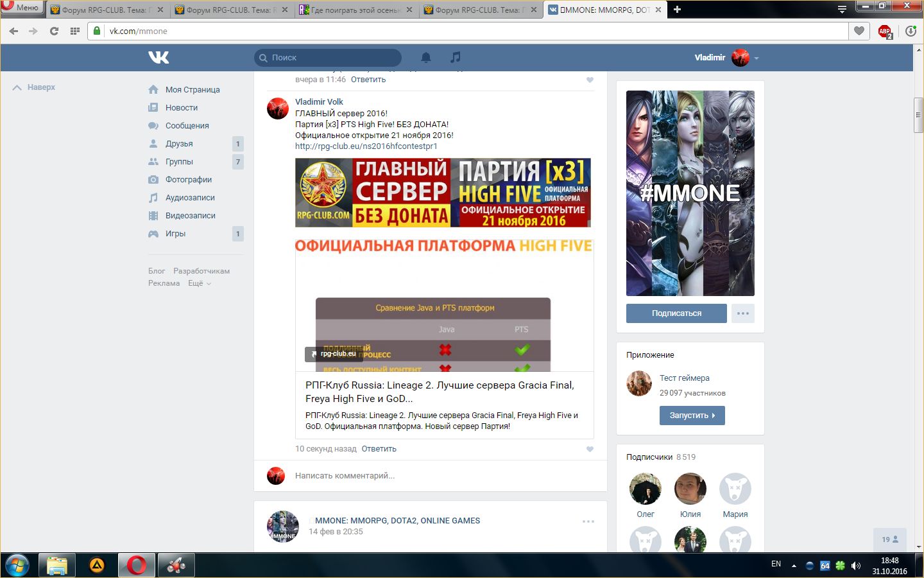Click the Подписаться button
This screenshot has width=924, height=578.
click(676, 313)
